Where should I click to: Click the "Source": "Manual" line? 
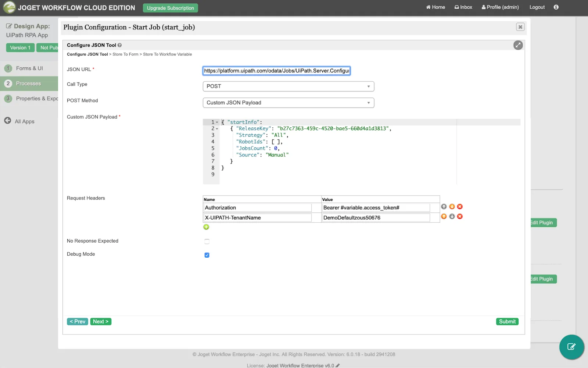click(262, 155)
